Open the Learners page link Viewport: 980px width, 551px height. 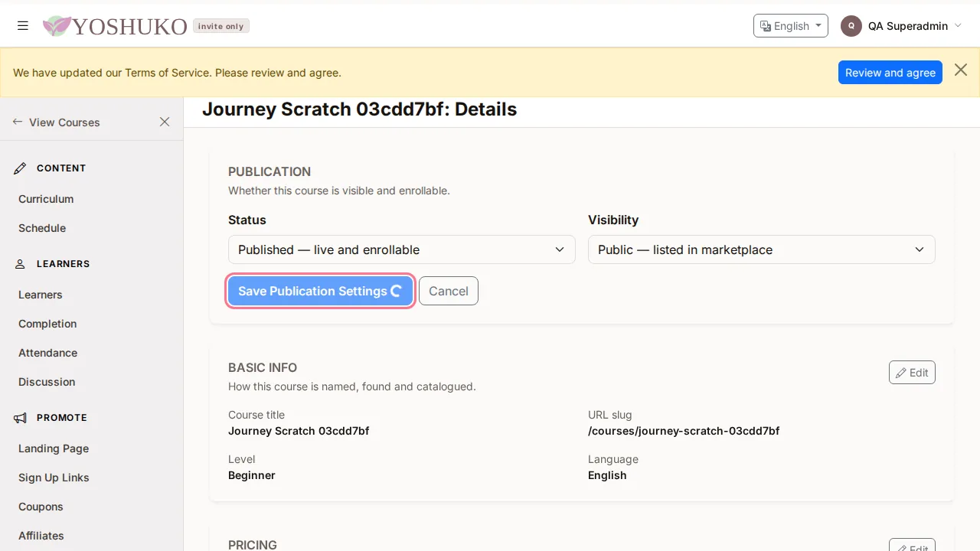pyautogui.click(x=41, y=295)
